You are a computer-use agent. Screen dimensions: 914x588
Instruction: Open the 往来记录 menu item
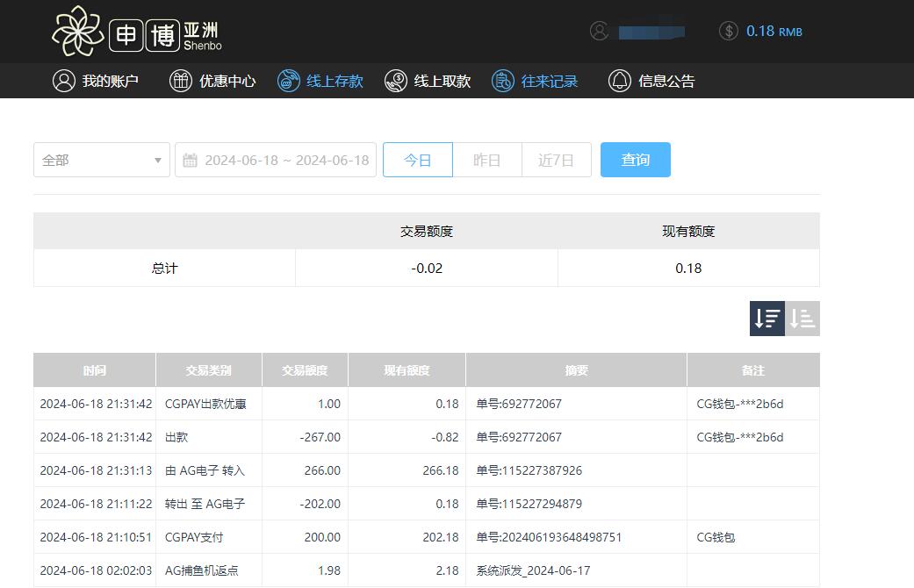pos(536,80)
